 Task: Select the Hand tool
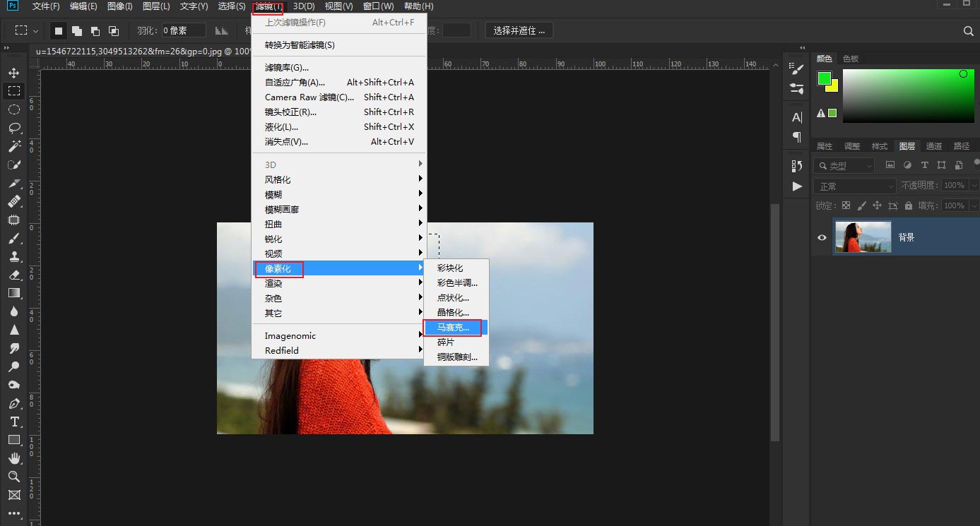(x=14, y=458)
